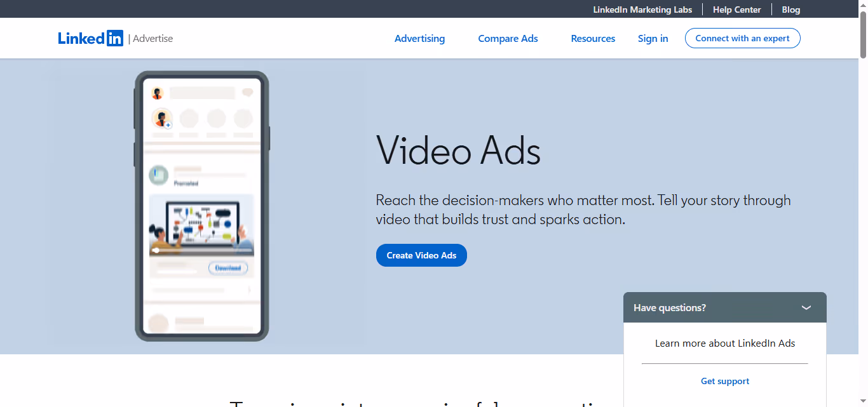Click the Promoted label in mockup

tap(186, 183)
